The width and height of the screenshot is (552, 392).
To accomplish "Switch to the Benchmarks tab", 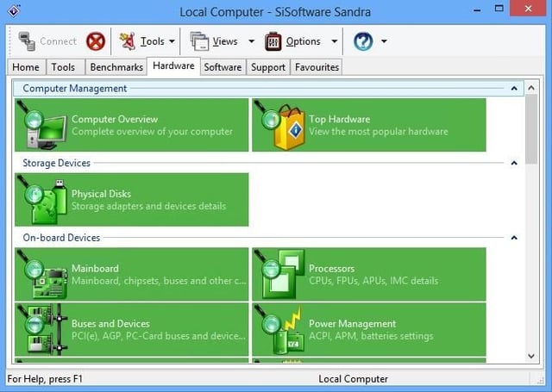I will [116, 67].
